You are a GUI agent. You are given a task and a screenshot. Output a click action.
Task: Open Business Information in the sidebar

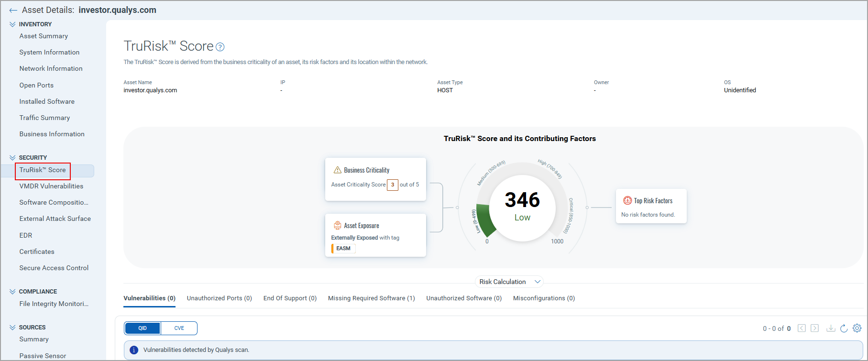point(52,134)
